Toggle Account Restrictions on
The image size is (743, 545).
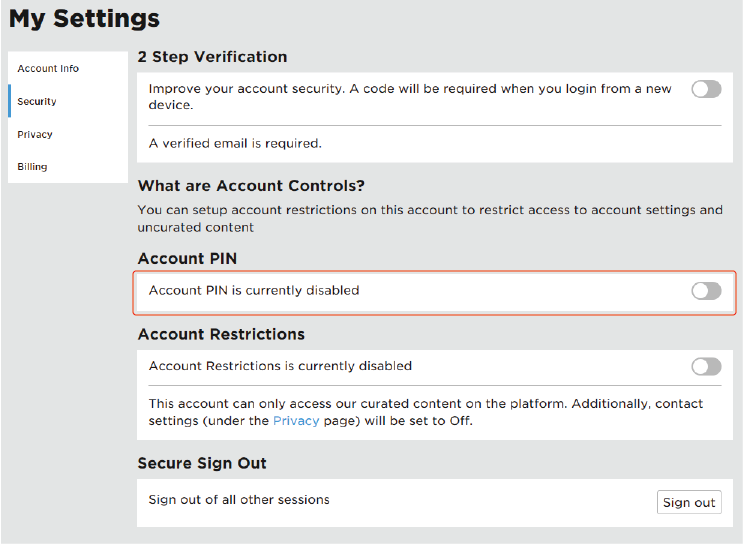point(706,366)
